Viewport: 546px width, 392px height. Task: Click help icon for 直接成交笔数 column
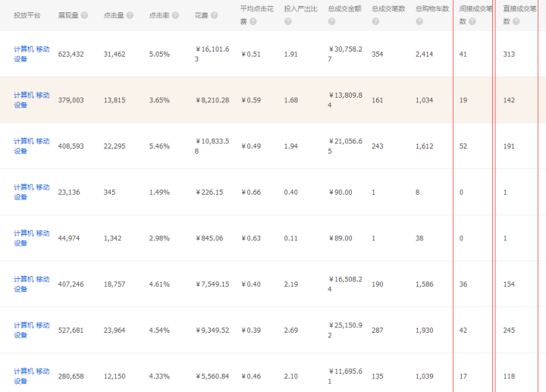(516, 21)
